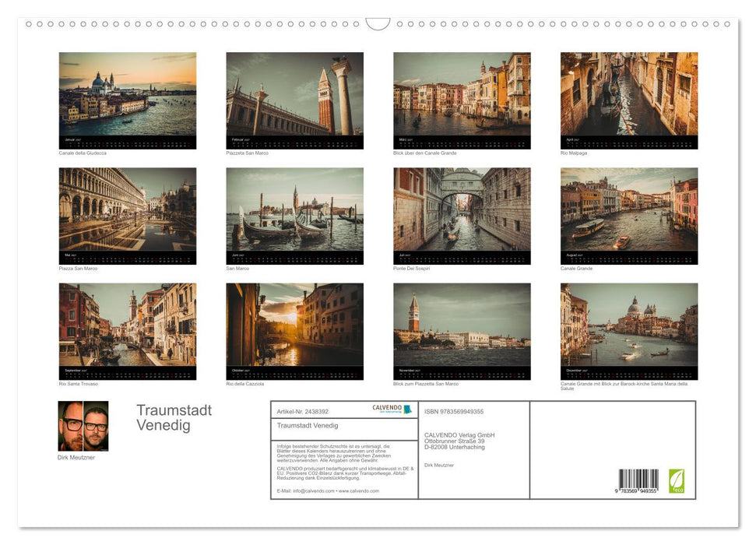Viewport: 756px width, 545px height.
Task: Click the info@calvendo.com email address
Action: pyautogui.click(x=314, y=491)
